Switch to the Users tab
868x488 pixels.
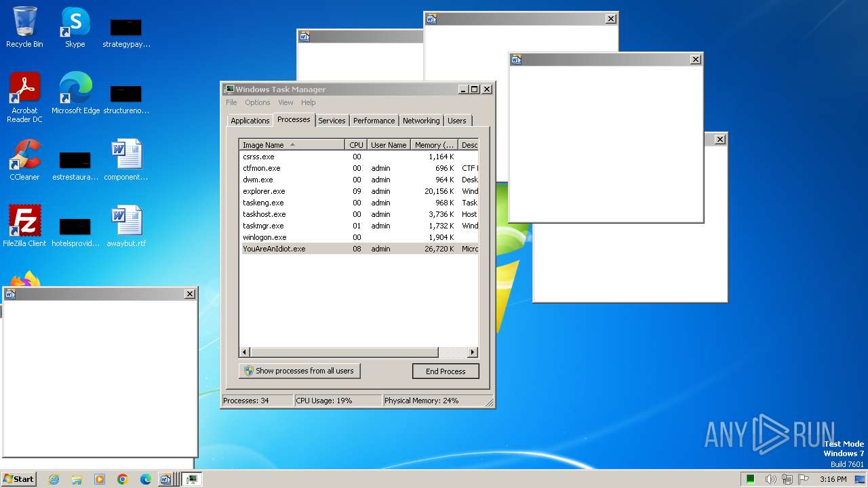click(x=457, y=121)
